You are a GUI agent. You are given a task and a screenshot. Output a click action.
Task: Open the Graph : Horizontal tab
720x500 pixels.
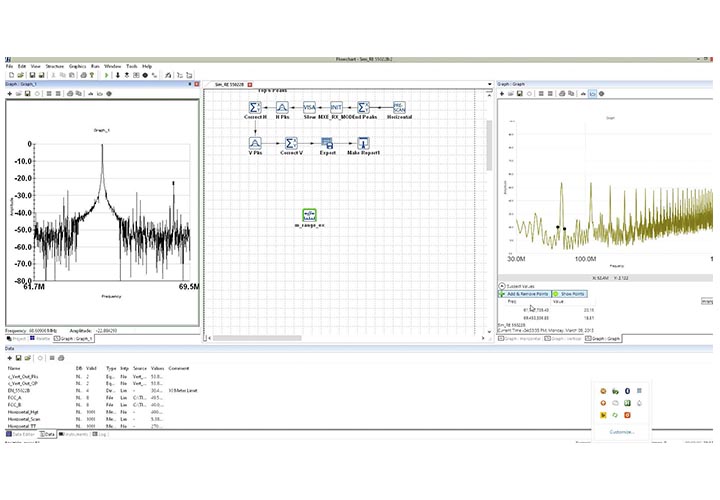[520, 339]
